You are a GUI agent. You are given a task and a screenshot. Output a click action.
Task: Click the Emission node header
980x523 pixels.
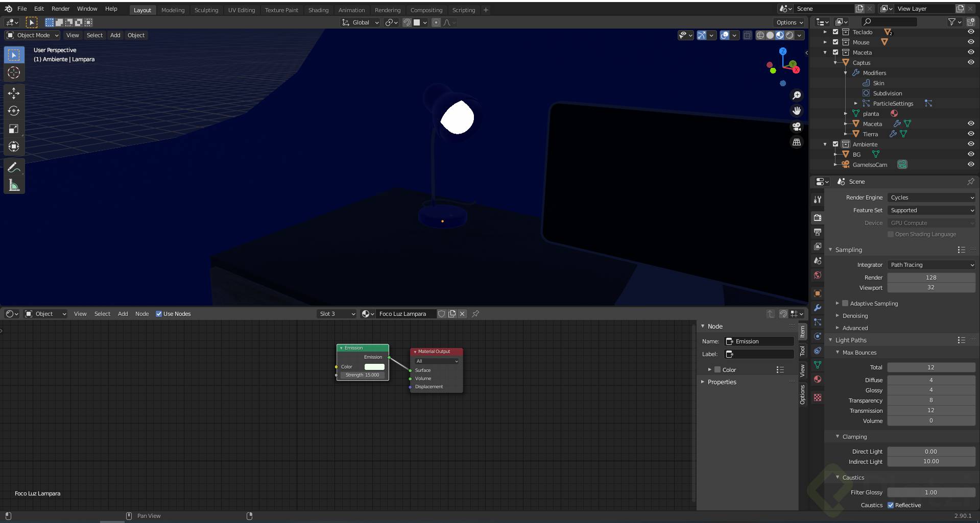pos(363,348)
